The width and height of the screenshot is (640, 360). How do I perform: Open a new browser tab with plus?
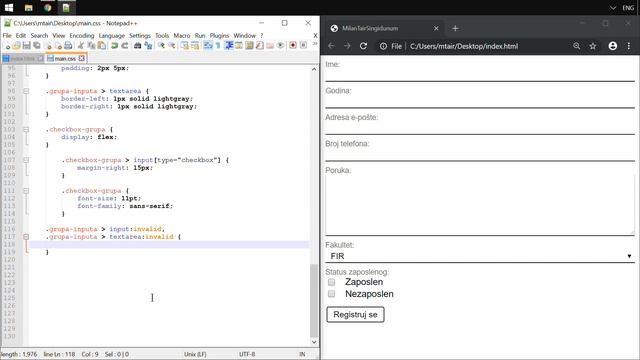[455, 28]
